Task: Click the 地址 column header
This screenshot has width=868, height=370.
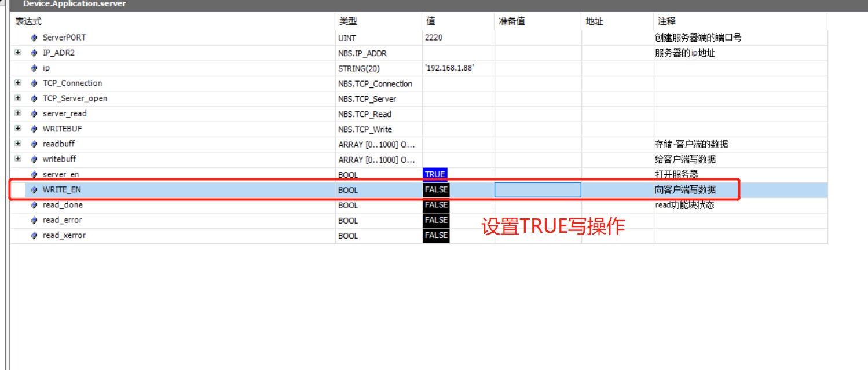Action: (x=618, y=21)
